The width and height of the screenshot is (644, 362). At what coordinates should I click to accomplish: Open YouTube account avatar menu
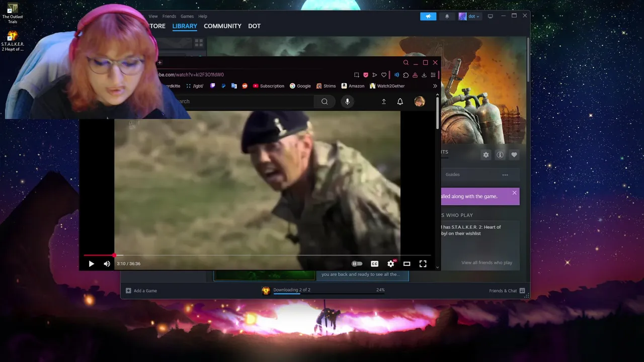pos(419,102)
